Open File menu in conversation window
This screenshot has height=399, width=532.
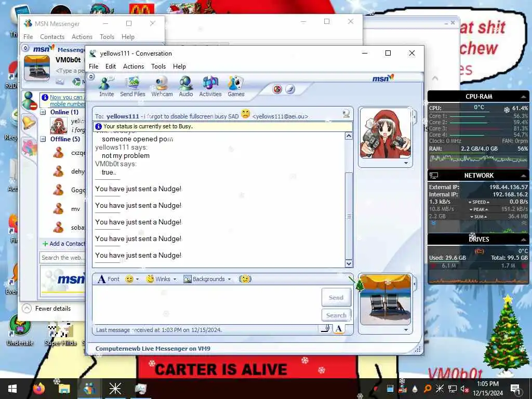pos(94,66)
